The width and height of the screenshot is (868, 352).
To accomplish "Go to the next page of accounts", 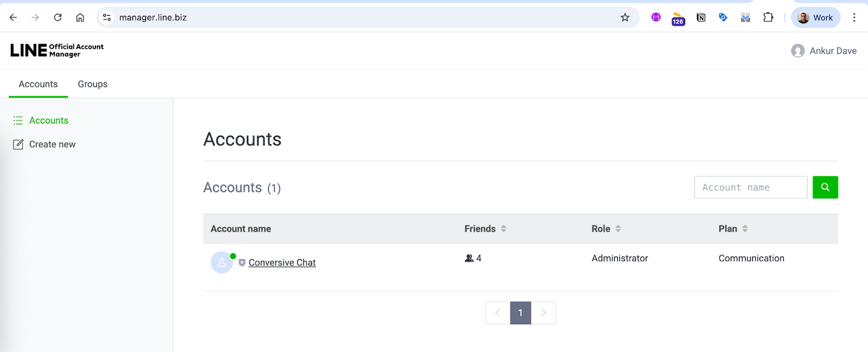I will coord(544,313).
